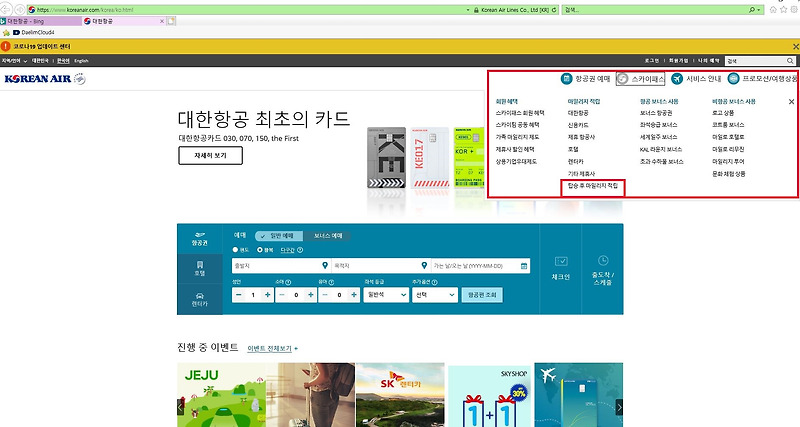Open the browser home icon

[773, 10]
